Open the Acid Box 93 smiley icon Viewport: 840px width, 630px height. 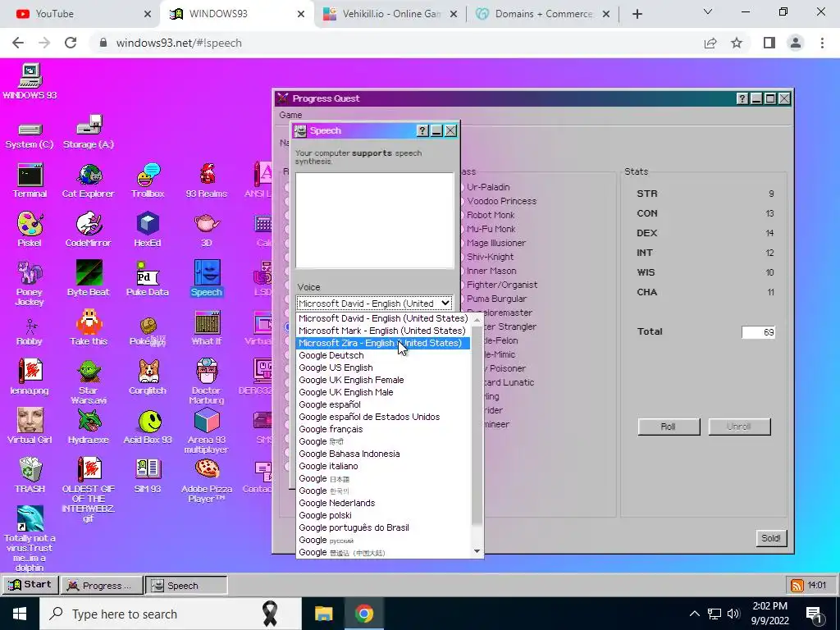[148, 427]
